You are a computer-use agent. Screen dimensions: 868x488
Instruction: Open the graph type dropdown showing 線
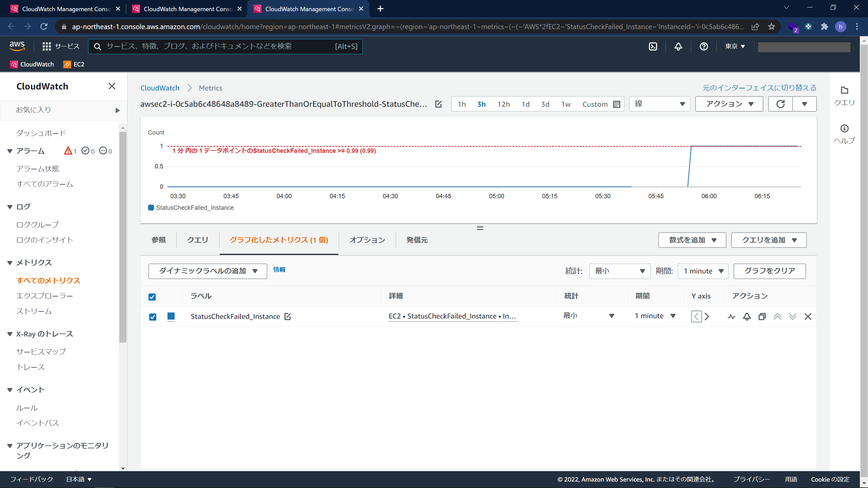(659, 104)
